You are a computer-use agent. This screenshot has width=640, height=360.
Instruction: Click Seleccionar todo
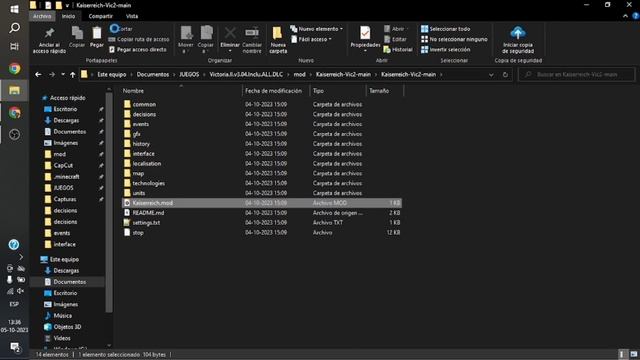pos(445,29)
